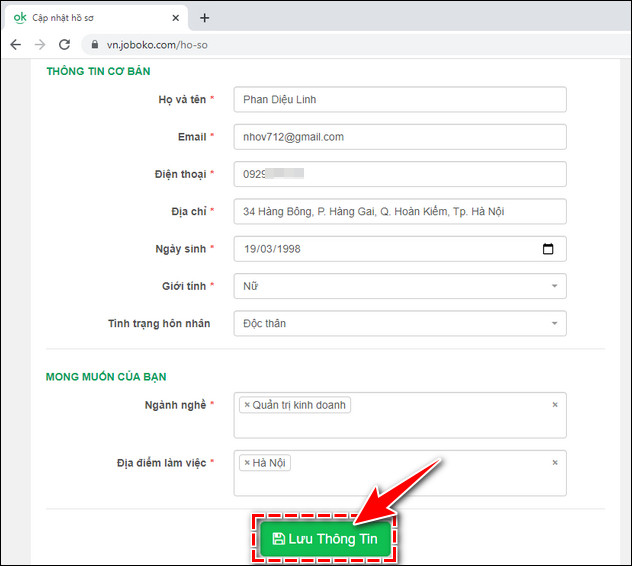
Task: Clear all Ngành nghề selections
Action: point(555,405)
